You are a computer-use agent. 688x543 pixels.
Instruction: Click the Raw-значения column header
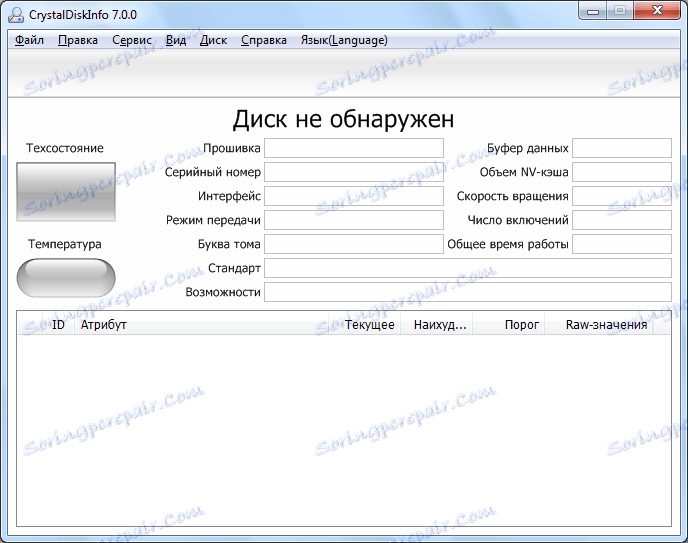coord(599,325)
